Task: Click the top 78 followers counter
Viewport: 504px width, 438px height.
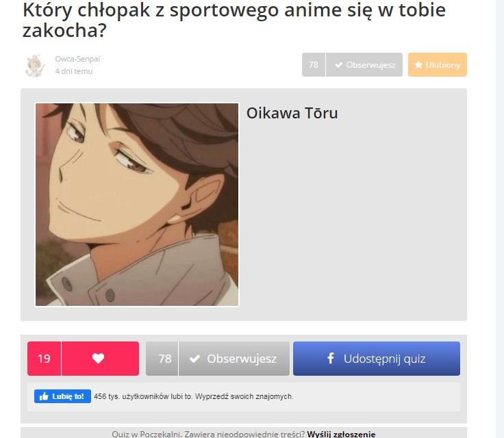Action: 314,64
